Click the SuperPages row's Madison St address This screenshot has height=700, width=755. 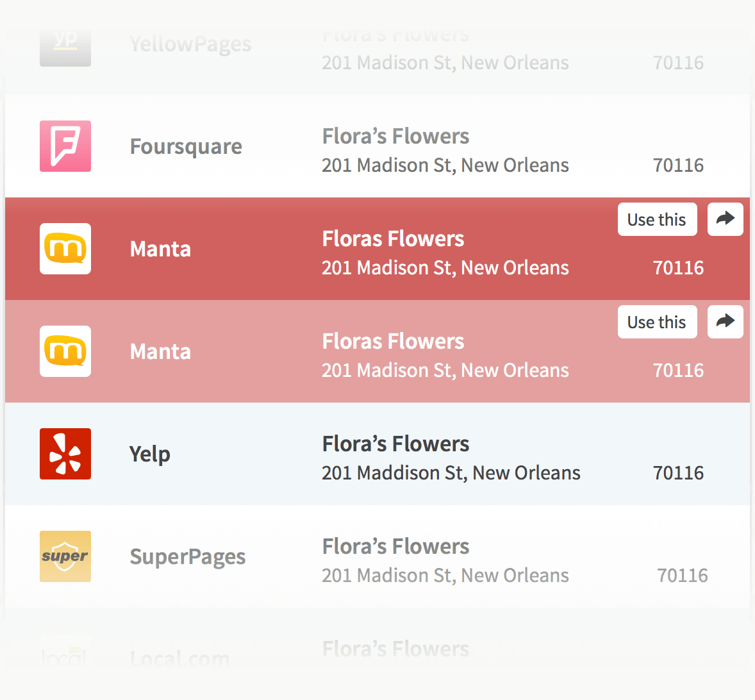tap(445, 576)
